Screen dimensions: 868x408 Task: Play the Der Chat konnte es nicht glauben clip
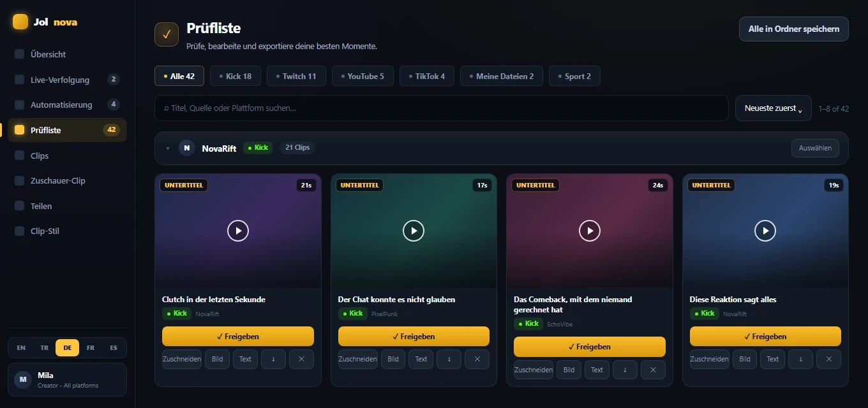(414, 230)
